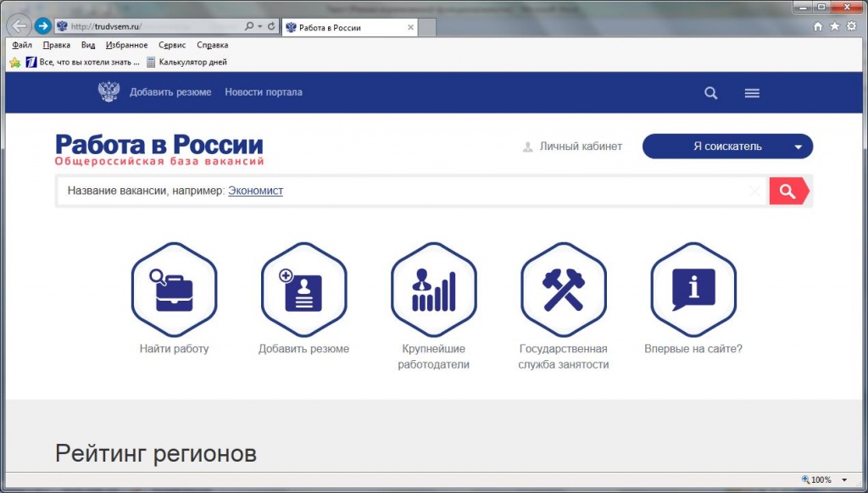
Task: Open the Файл menu
Action: coord(22,45)
